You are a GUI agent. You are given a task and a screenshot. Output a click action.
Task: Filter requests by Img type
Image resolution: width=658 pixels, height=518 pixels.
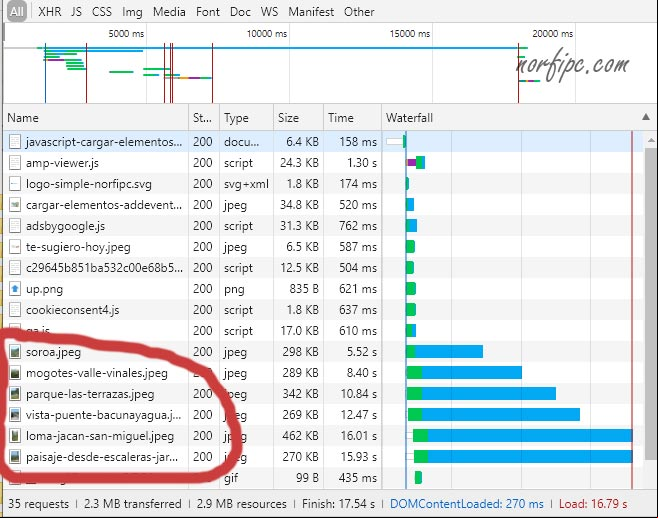(x=132, y=12)
